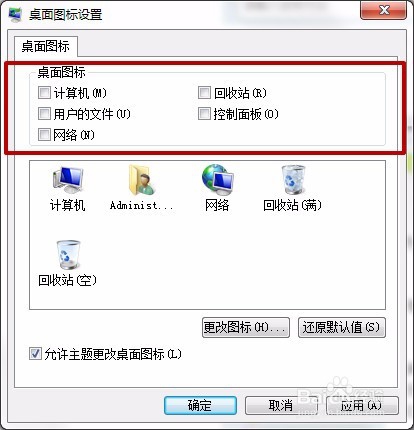Image resolution: width=414 pixels, height=430 pixels.
Task: Confirm with the 确定 button
Action: [200, 405]
